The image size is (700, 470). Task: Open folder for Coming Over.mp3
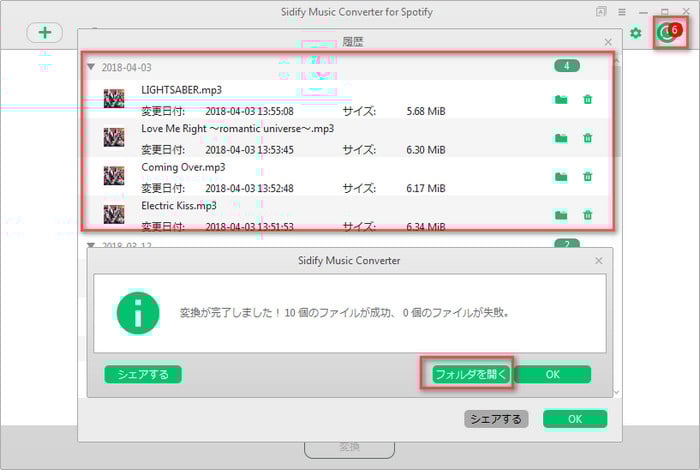561,177
